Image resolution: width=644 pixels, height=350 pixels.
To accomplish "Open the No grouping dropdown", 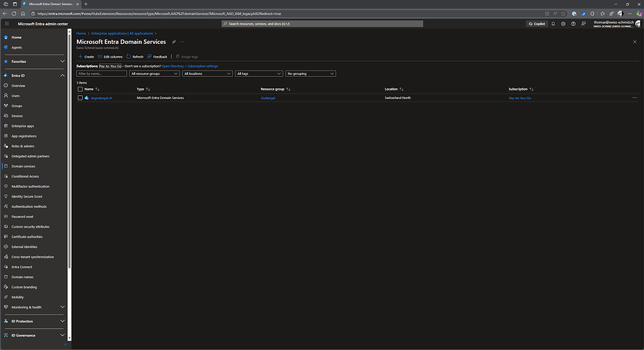I will (310, 74).
